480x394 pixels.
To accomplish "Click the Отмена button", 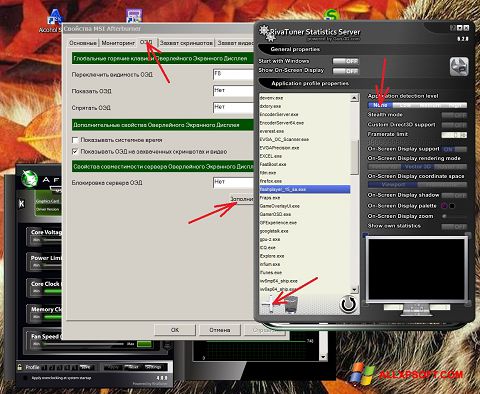I will pos(220,330).
